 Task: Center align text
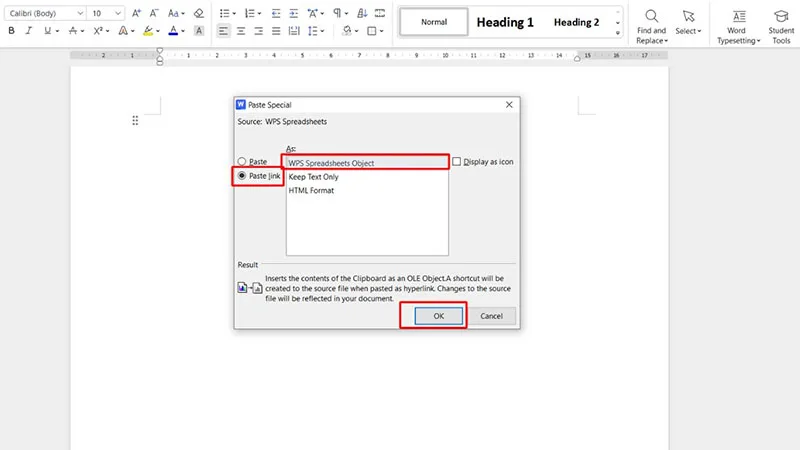[241, 31]
